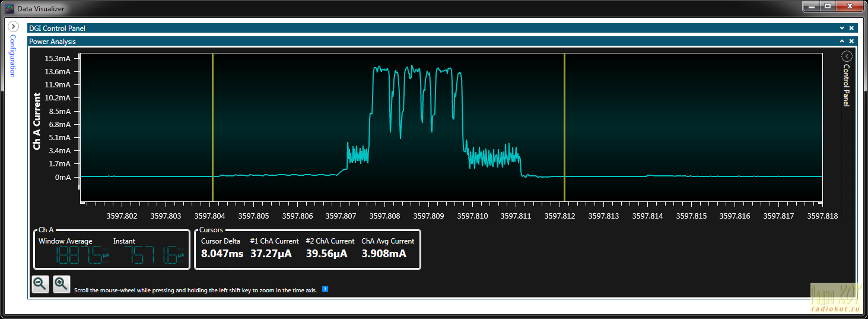This screenshot has height=319, width=868.
Task: Click the Ch A Current axis label
Action: tap(37, 121)
